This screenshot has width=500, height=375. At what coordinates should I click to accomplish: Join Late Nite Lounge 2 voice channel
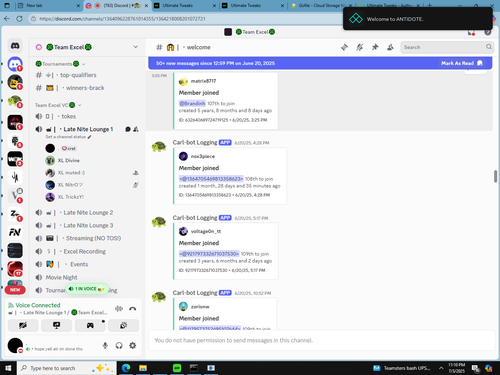[x=87, y=213]
